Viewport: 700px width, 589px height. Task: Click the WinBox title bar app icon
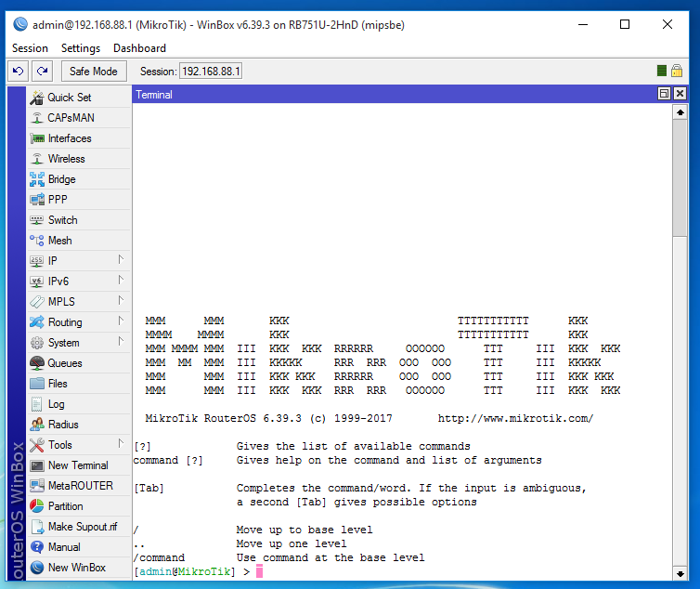click(x=20, y=24)
